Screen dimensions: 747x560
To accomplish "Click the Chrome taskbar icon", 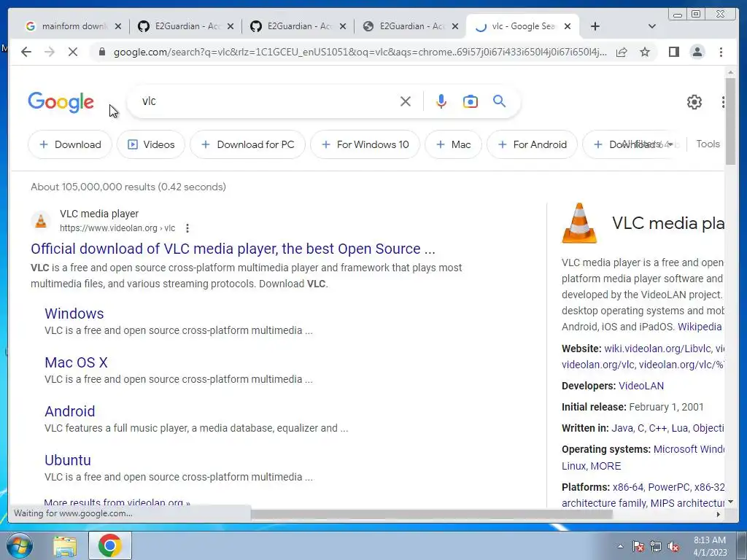I will coord(109,545).
